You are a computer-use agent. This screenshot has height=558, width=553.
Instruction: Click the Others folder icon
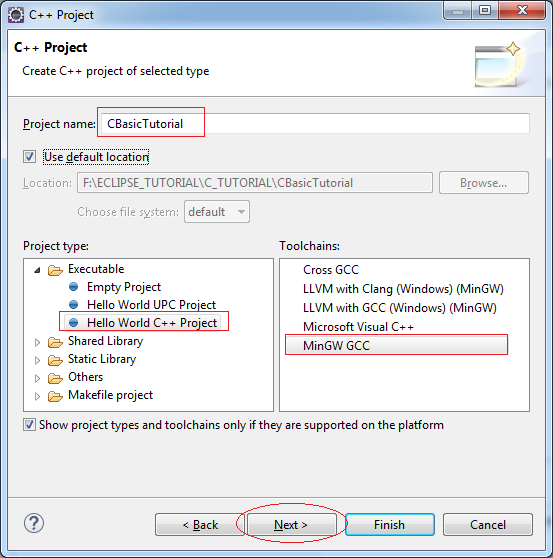click(55, 378)
